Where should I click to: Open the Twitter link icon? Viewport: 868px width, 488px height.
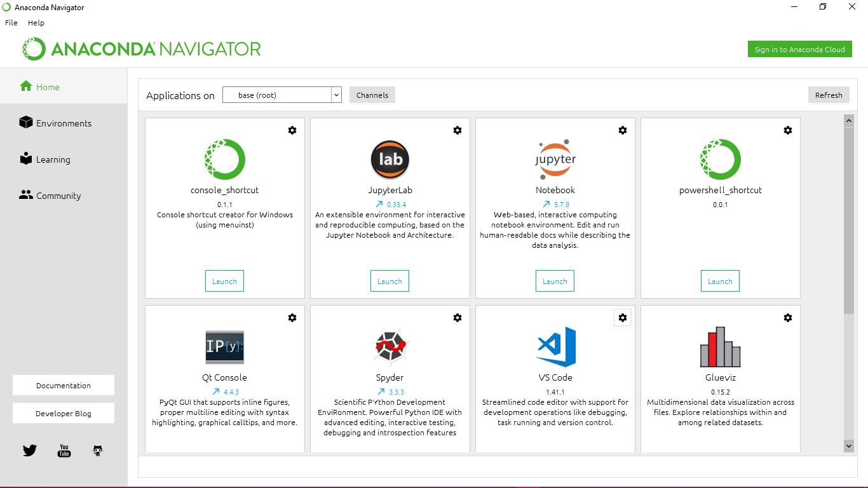pos(30,451)
